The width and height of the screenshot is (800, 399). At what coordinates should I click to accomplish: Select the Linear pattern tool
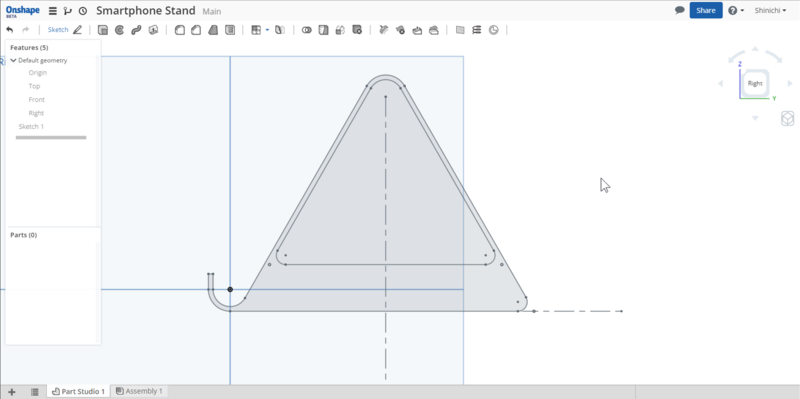tap(256, 30)
